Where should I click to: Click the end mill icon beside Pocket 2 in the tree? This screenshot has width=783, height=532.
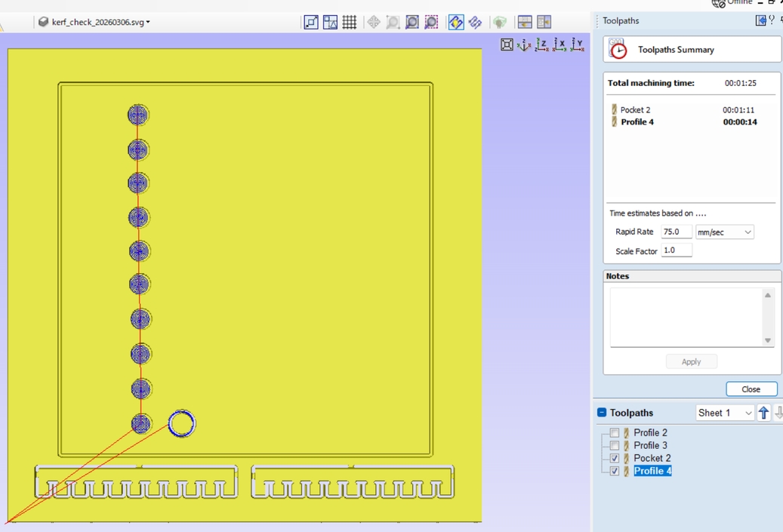click(x=626, y=458)
